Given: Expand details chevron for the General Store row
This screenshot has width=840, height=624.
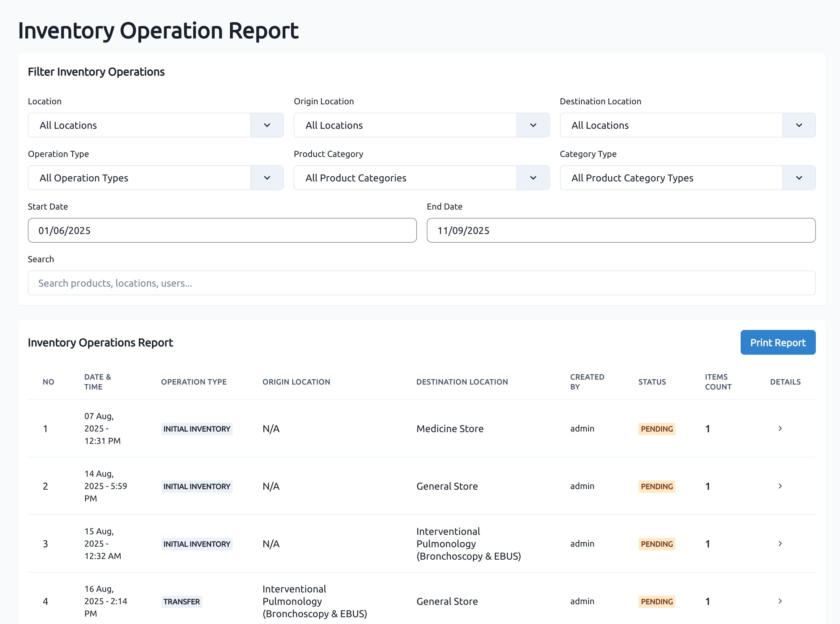Looking at the screenshot, I should 780,486.
